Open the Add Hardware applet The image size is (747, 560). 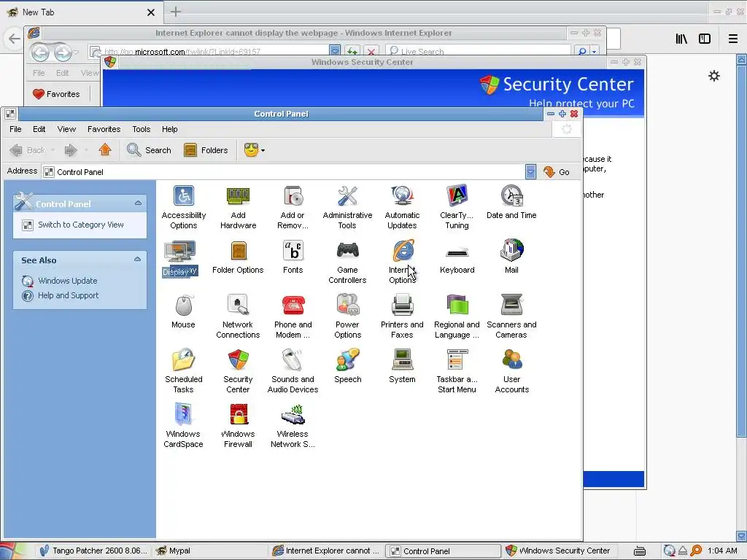click(x=239, y=207)
